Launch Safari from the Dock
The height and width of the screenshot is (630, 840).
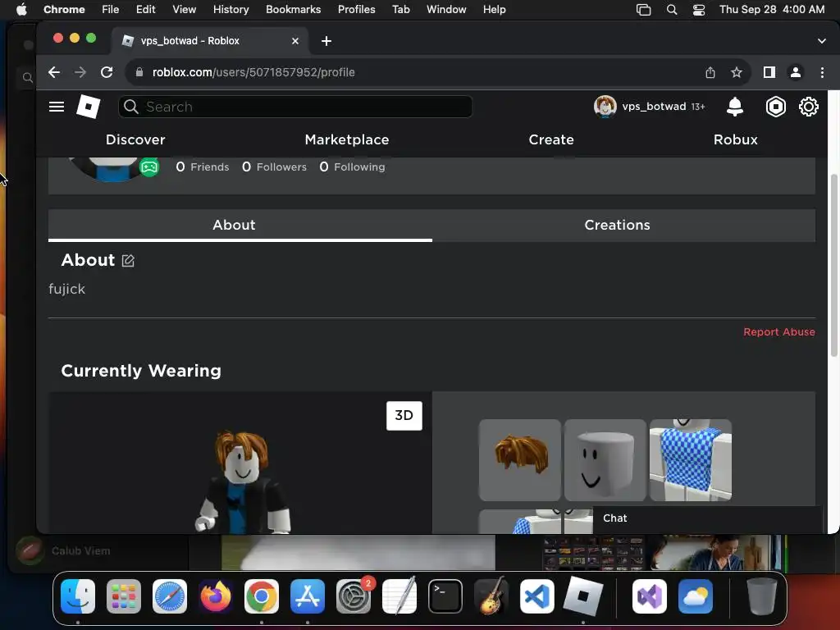[170, 596]
